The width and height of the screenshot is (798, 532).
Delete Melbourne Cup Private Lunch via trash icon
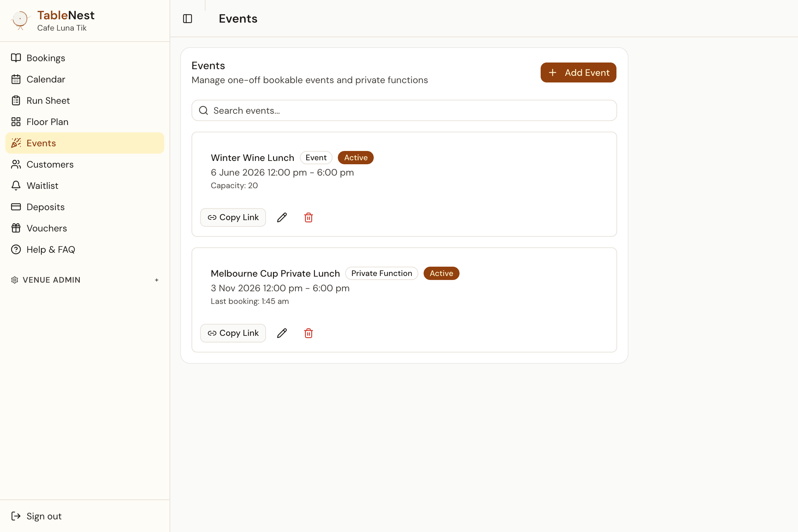309,333
